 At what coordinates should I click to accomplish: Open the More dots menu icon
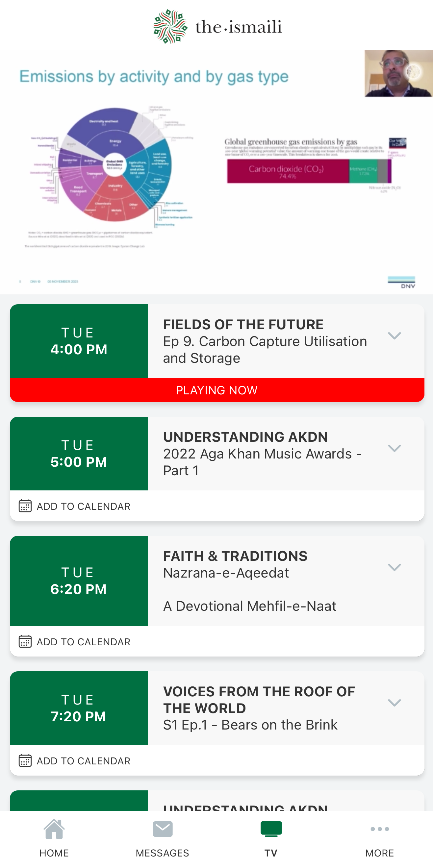pos(379,829)
